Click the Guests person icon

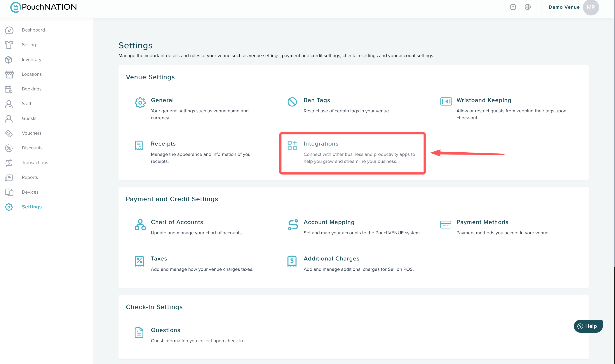coord(9,118)
